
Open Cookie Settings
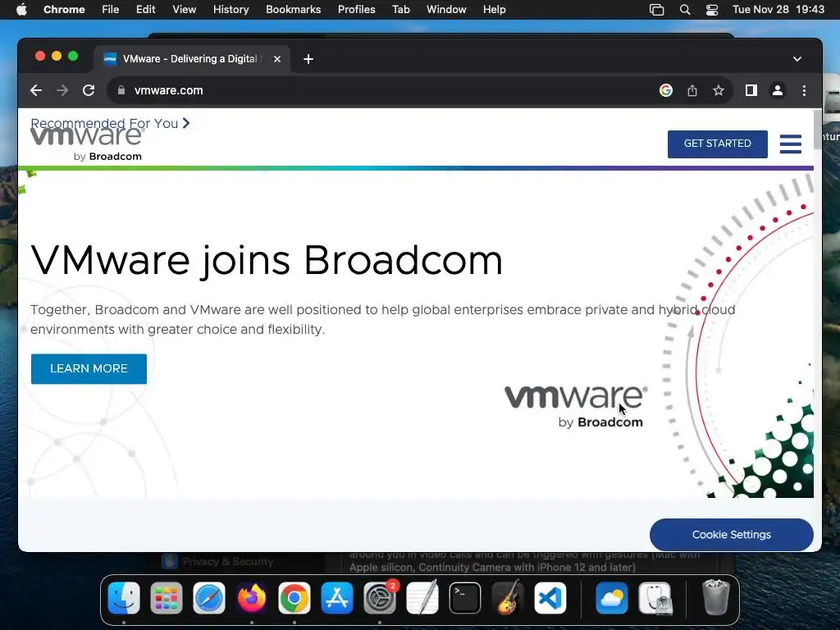pyautogui.click(x=731, y=535)
